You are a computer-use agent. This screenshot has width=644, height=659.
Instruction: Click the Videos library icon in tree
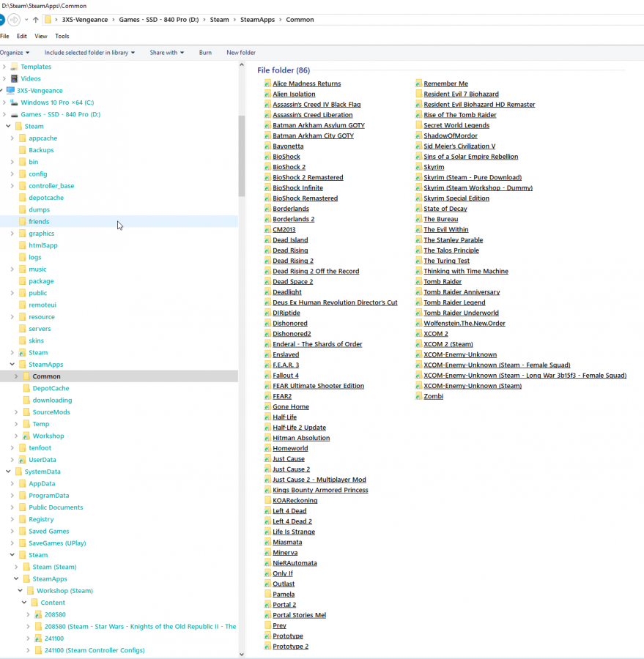[x=15, y=79]
